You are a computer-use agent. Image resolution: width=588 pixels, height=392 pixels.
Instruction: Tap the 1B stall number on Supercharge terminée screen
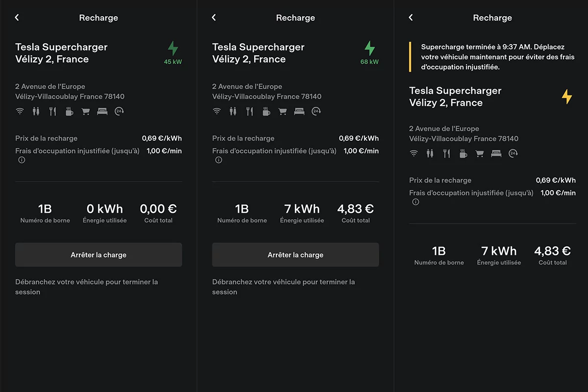coord(439,251)
